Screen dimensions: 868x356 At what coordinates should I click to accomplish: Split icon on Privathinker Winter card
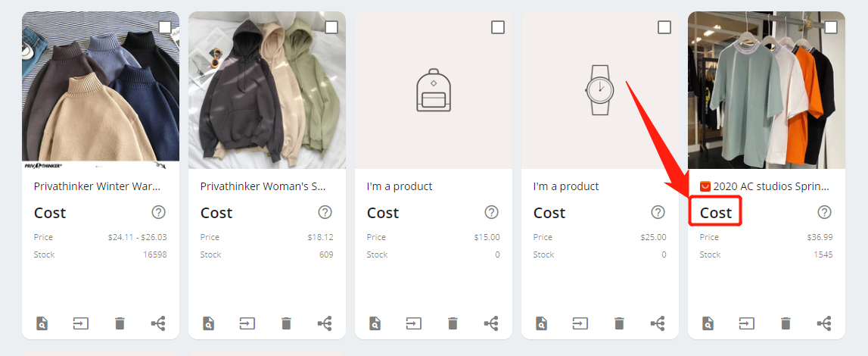[x=158, y=323]
